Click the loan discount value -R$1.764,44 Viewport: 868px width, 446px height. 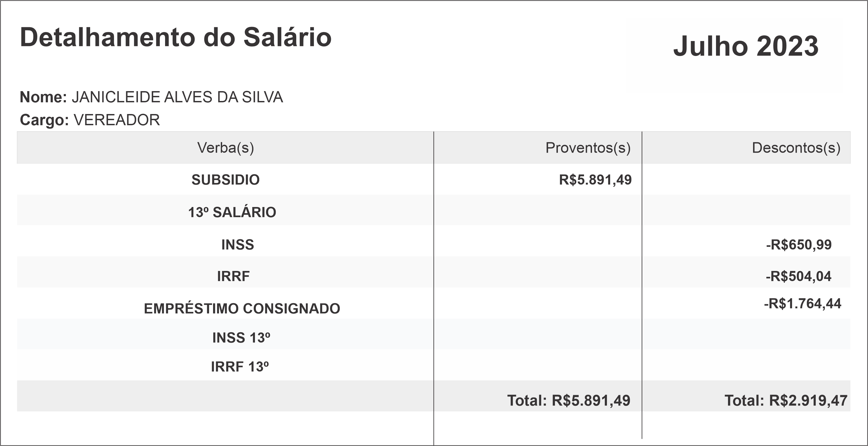coord(802,304)
